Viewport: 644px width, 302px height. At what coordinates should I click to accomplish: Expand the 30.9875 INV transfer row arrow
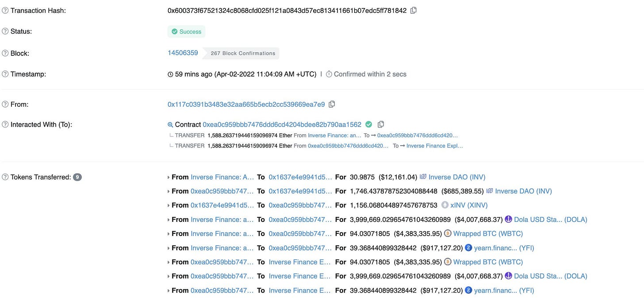(x=169, y=177)
